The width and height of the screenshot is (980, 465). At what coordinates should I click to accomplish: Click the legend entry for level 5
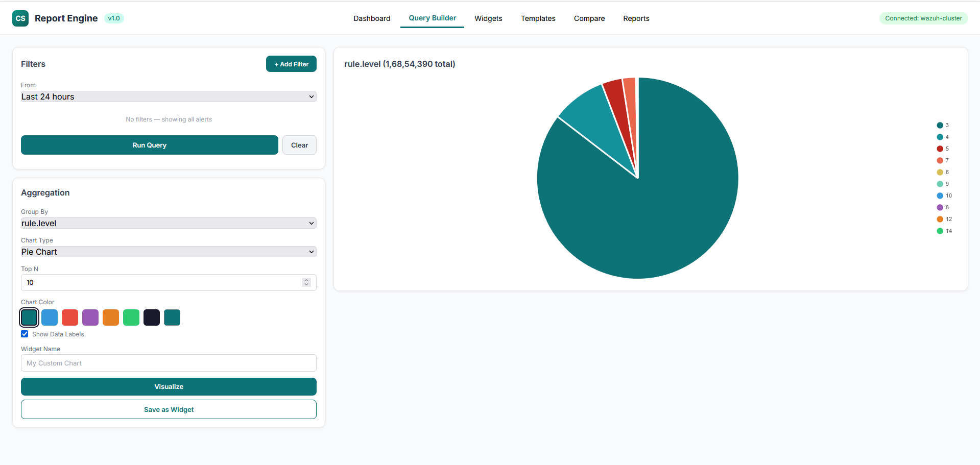click(943, 149)
